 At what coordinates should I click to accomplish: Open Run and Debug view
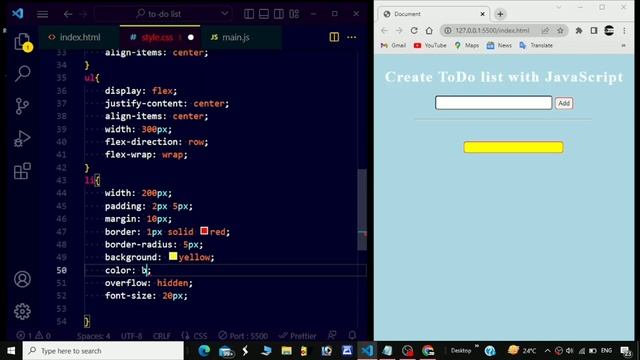(x=22, y=138)
